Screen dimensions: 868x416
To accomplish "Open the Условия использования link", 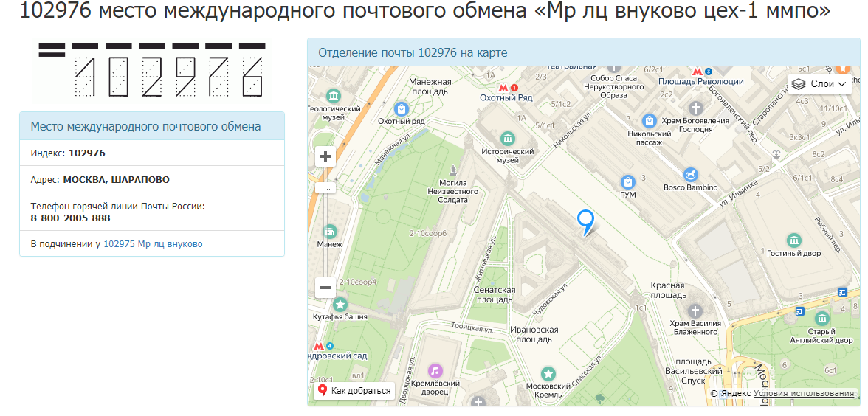I will [804, 393].
